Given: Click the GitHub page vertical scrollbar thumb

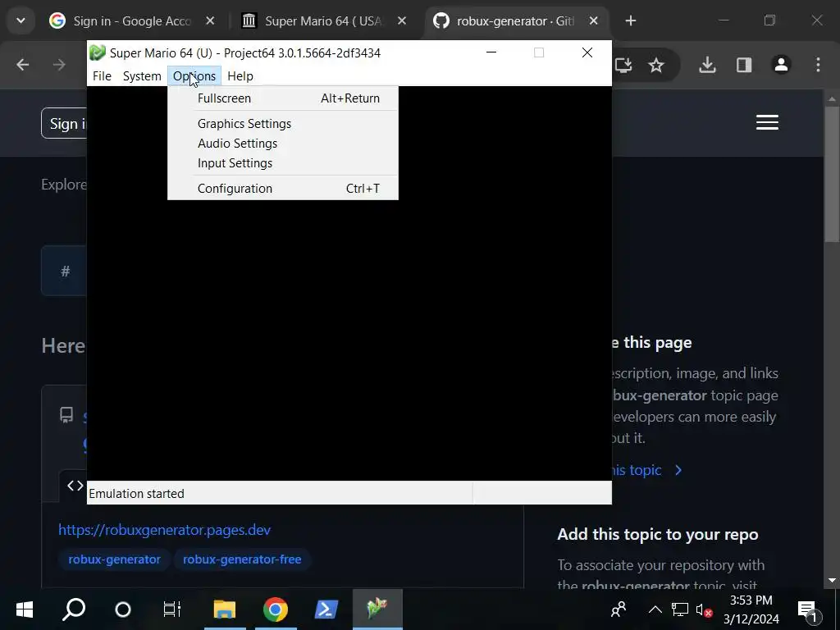Looking at the screenshot, I should [x=832, y=174].
